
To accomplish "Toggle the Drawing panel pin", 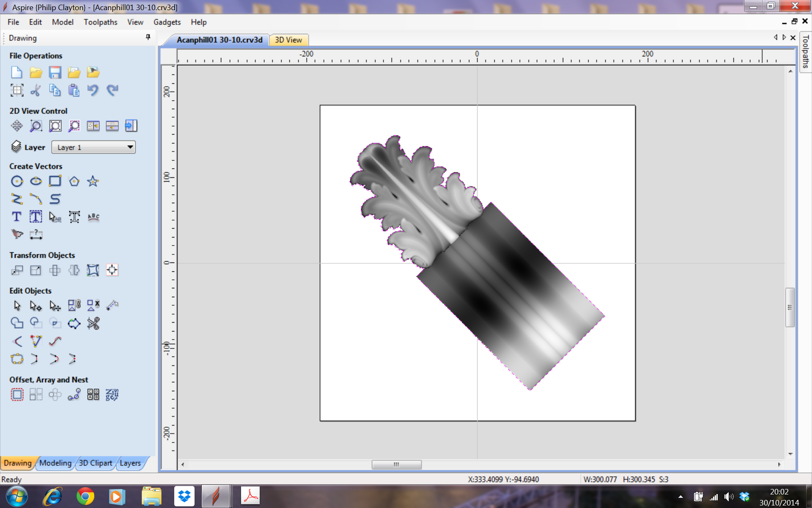I will coord(148,37).
